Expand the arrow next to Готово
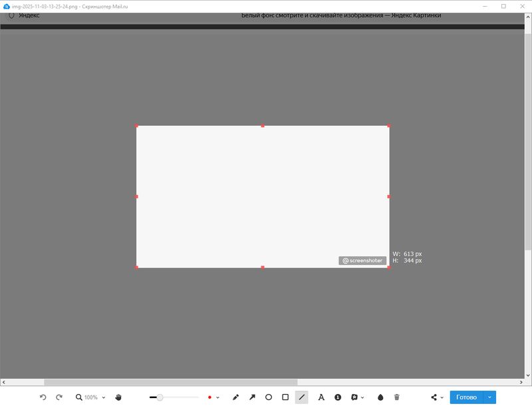This screenshot has height=408, width=532. [490, 397]
